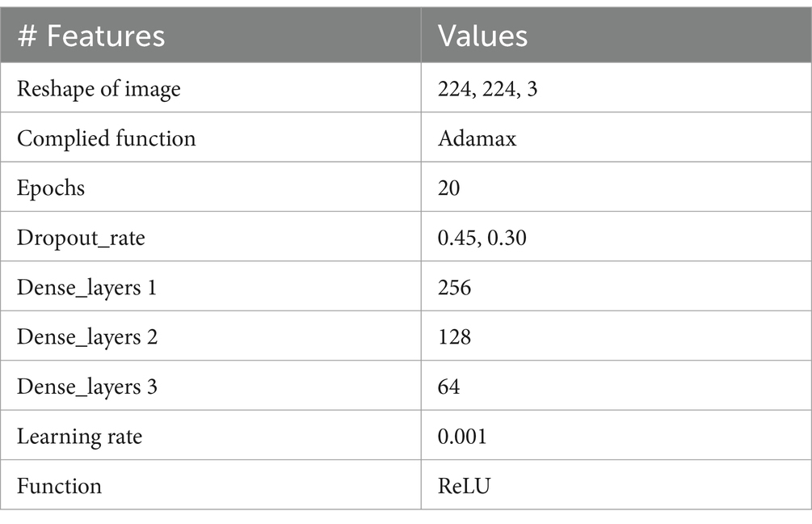The image size is (812, 524).
Task: Click the 'Dense_layers 2' label
Action: coord(87,337)
